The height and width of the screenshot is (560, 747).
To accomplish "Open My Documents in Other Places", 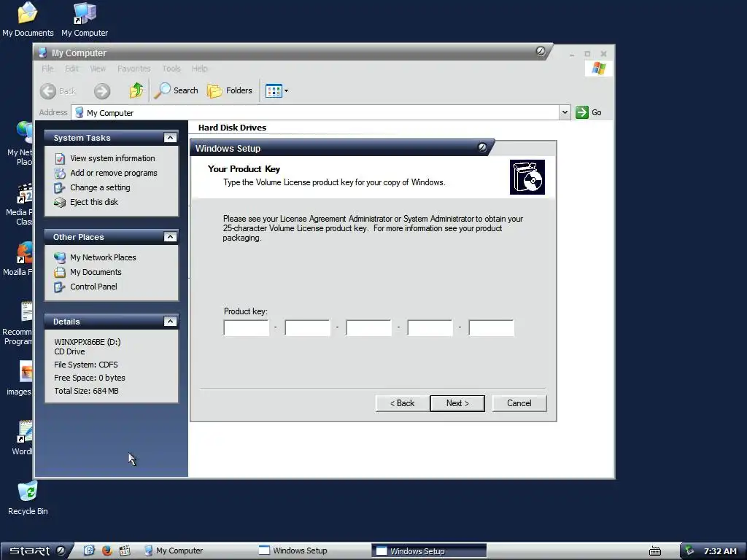I will pyautogui.click(x=96, y=272).
